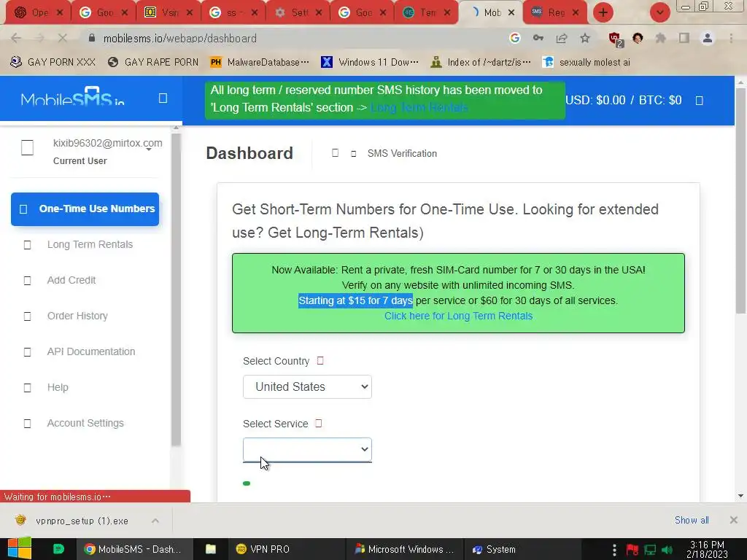Click the home breadcrumb icon beside Dashboard
Image resolution: width=747 pixels, height=560 pixels.
[336, 153]
